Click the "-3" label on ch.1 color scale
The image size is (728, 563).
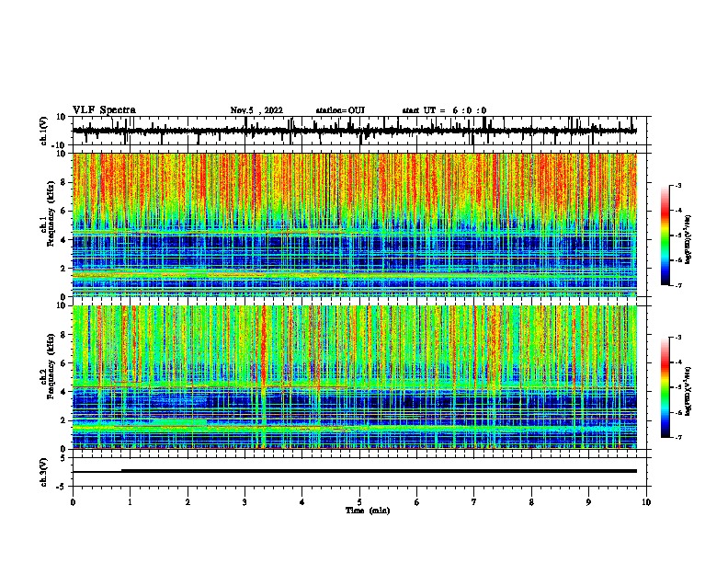point(677,185)
